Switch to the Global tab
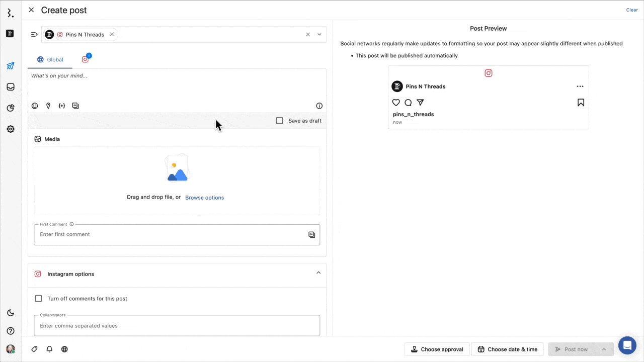Viewport: 644px width, 362px height. [x=50, y=59]
